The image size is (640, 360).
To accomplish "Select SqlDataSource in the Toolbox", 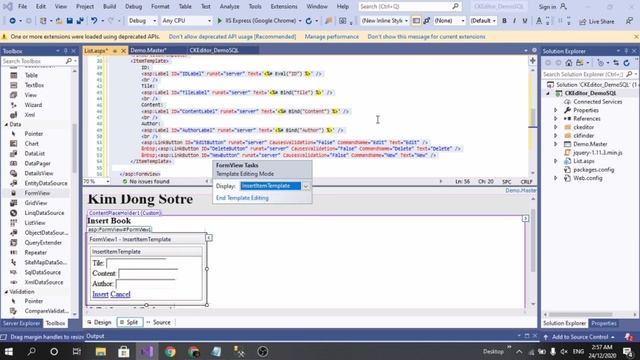I will (x=42, y=272).
